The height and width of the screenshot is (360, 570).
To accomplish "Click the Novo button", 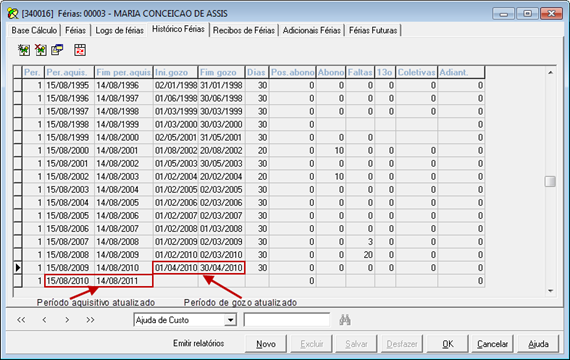I will tap(266, 344).
